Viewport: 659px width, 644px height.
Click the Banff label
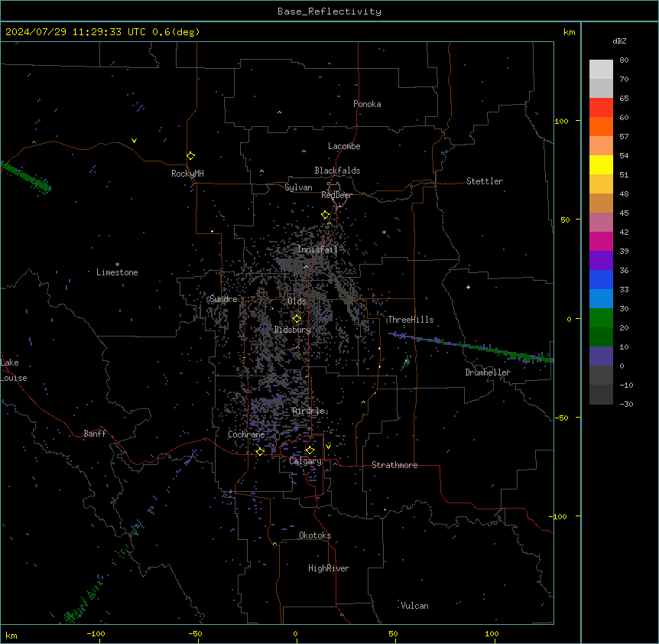tap(95, 434)
